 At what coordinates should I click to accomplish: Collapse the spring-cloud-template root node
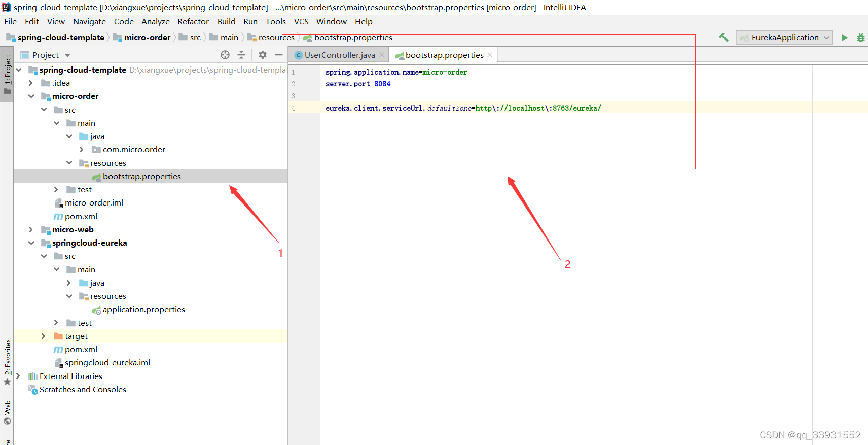(19, 70)
